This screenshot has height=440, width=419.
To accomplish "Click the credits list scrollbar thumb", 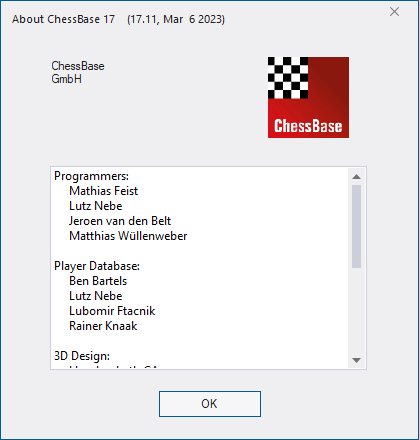I will (x=356, y=226).
